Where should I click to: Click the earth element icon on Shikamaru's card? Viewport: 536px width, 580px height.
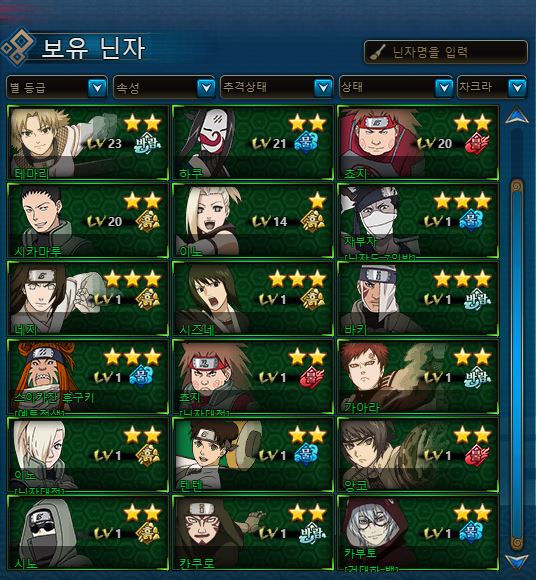pyautogui.click(x=148, y=221)
